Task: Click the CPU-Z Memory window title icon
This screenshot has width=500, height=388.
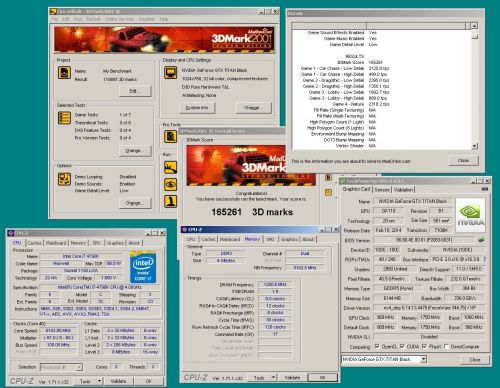Action: click(x=184, y=229)
